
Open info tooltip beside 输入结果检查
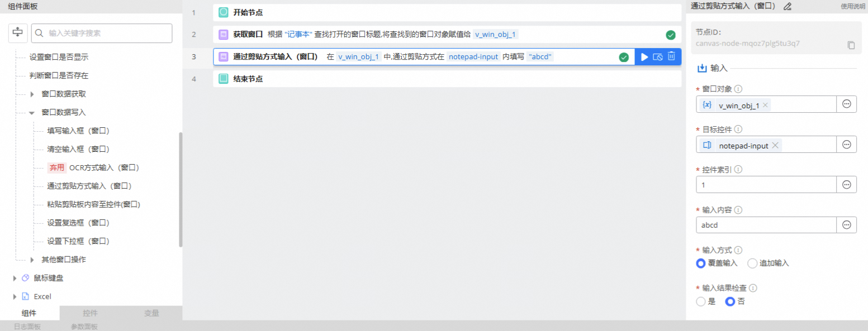tap(753, 288)
